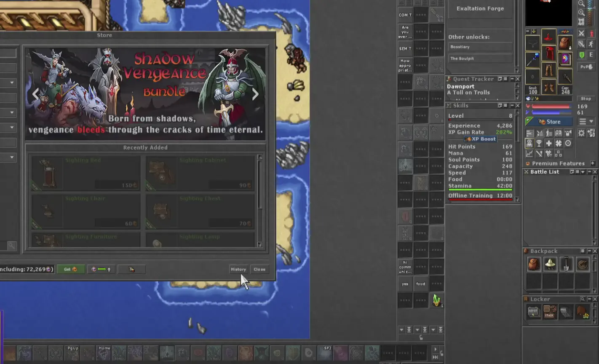Click the rope icon in the Backpack
The image size is (599, 364).
(x=582, y=265)
